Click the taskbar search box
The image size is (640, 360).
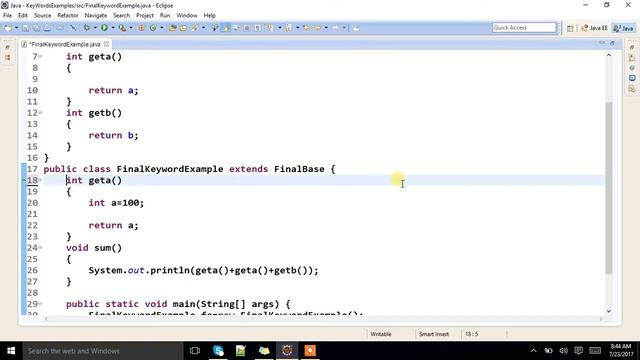click(102, 351)
